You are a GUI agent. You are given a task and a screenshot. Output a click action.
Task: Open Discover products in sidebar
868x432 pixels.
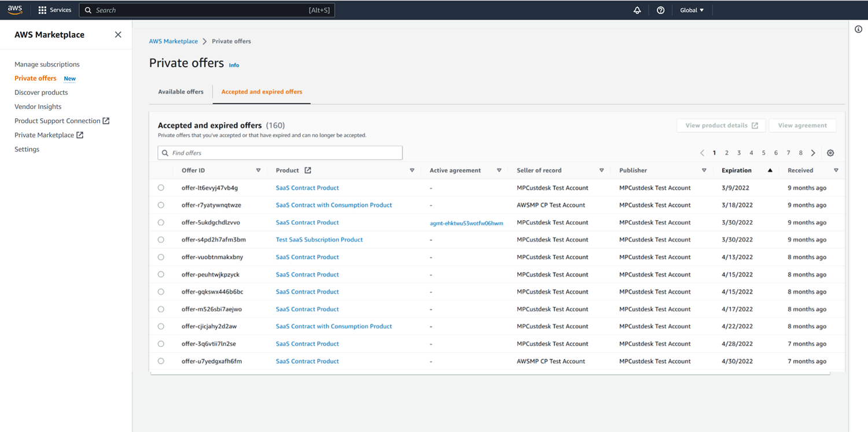pyautogui.click(x=41, y=93)
